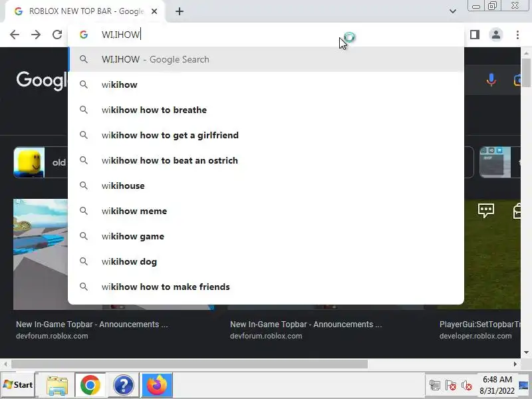Click the search magnifier icon beside wikihow meme
Viewport: 532px width, 399px height.
click(x=84, y=211)
